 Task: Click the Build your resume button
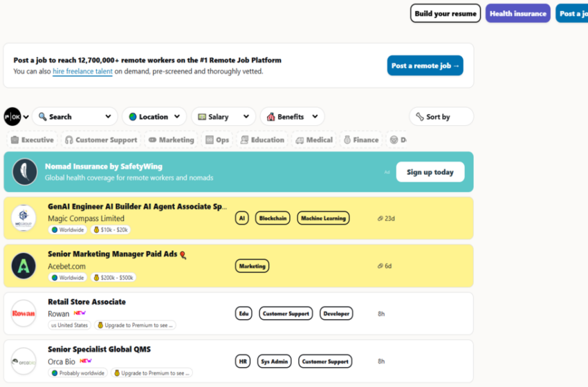coord(445,14)
